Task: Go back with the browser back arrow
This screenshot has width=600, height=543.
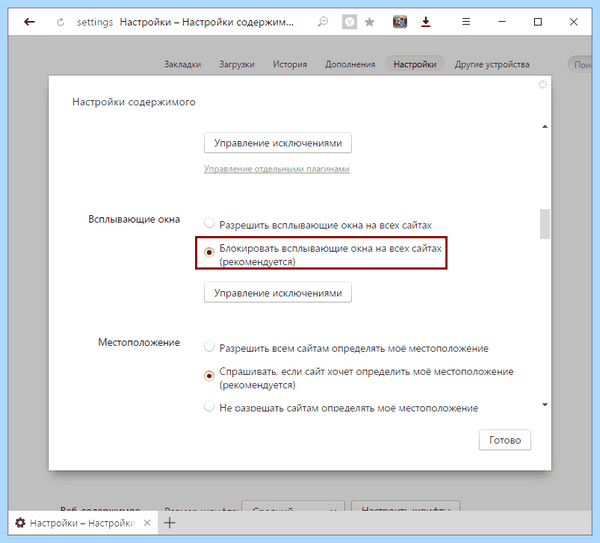Action: pos(29,22)
